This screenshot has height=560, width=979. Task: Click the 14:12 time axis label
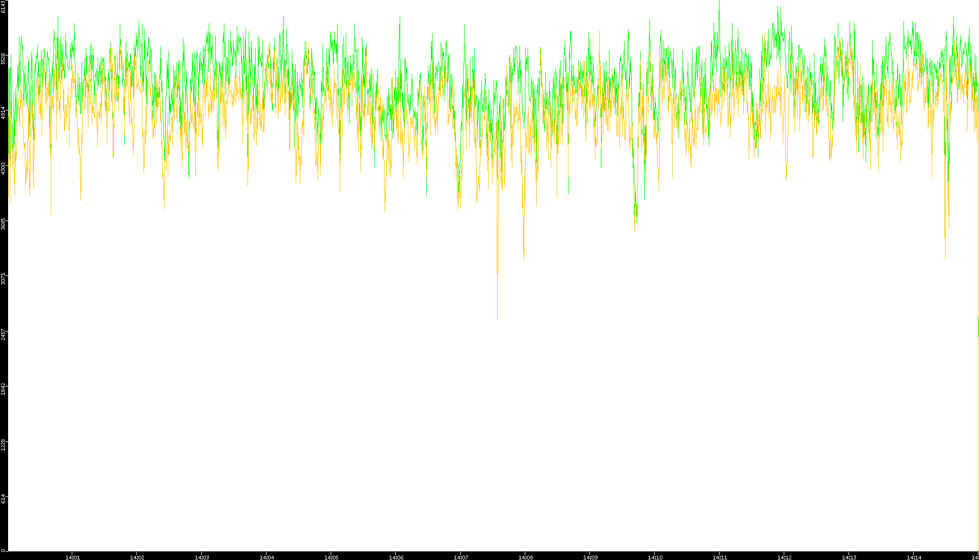coord(784,557)
